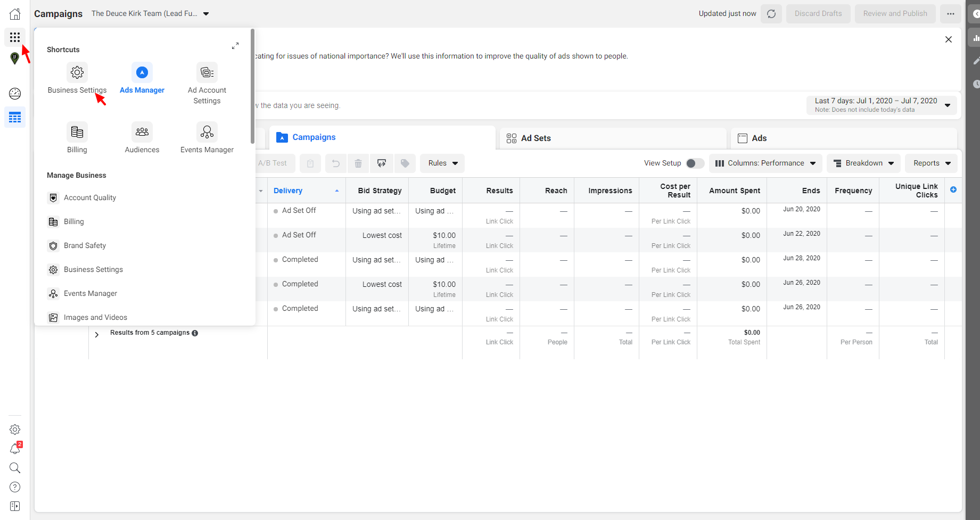
Task: Click the refresh data icon
Action: [771, 14]
